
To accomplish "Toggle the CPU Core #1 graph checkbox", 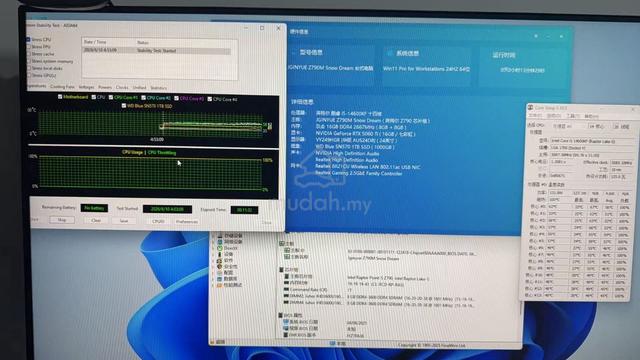I will 111,97.
